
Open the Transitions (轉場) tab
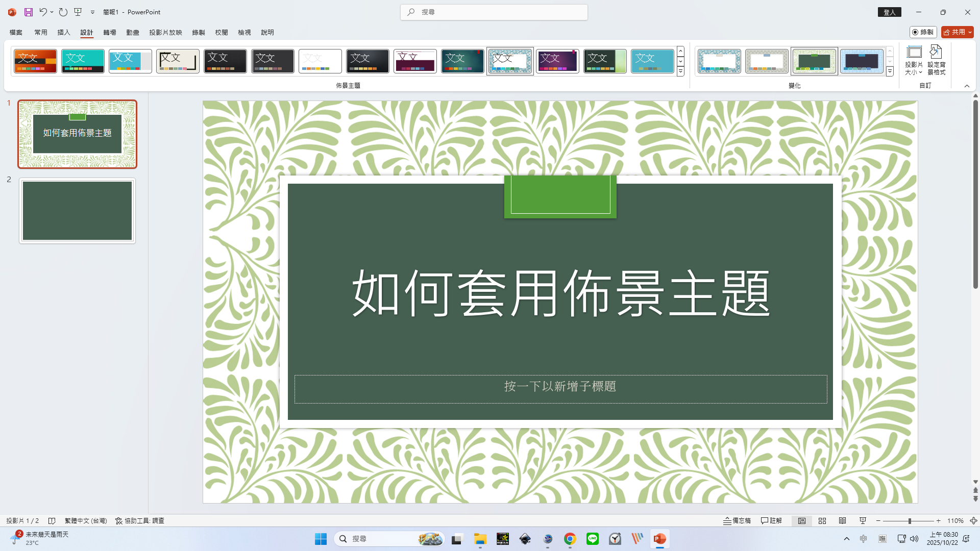[110, 32]
